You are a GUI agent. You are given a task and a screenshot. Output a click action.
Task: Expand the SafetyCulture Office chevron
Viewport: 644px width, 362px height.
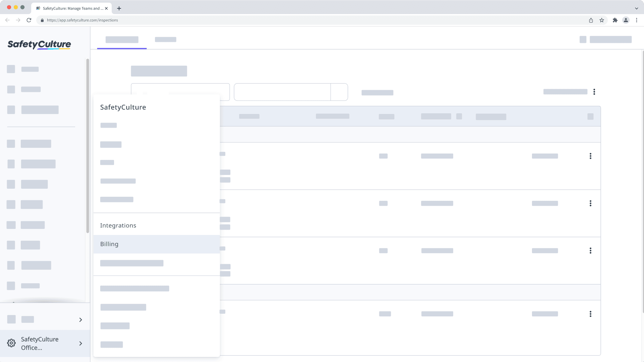(x=80, y=344)
